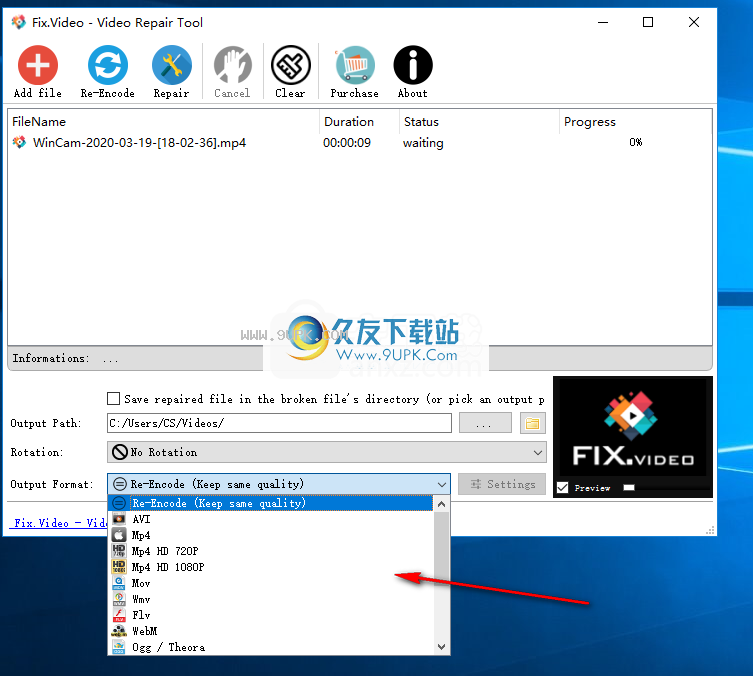
Task: Click the Progress column header
Action: pyautogui.click(x=635, y=122)
